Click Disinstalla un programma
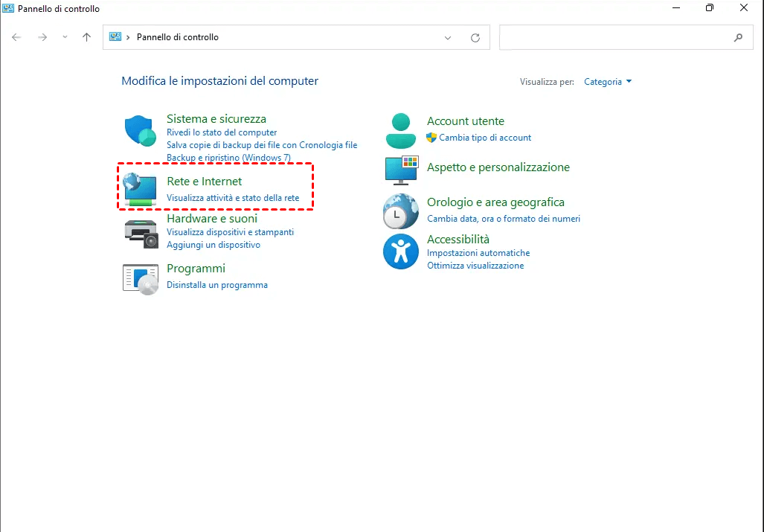This screenshot has height=532, width=764. click(x=216, y=285)
